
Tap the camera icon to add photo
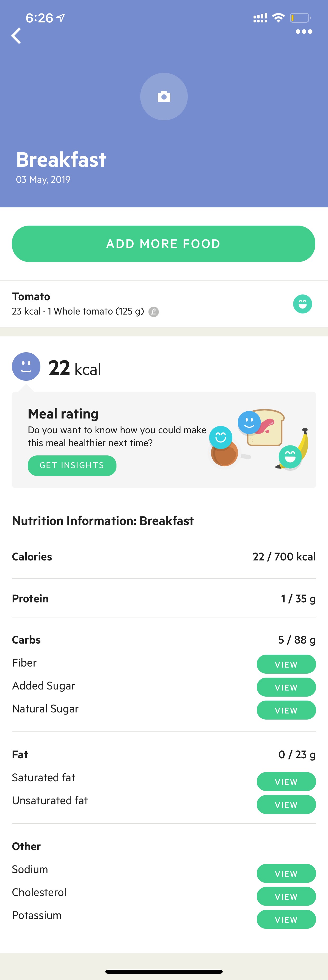point(164,97)
